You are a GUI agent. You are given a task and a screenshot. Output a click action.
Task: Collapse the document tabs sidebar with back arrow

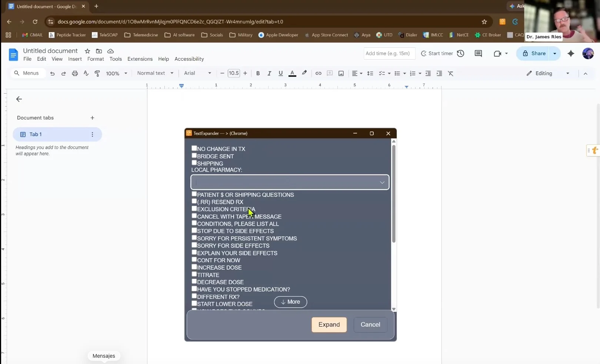pos(19,99)
